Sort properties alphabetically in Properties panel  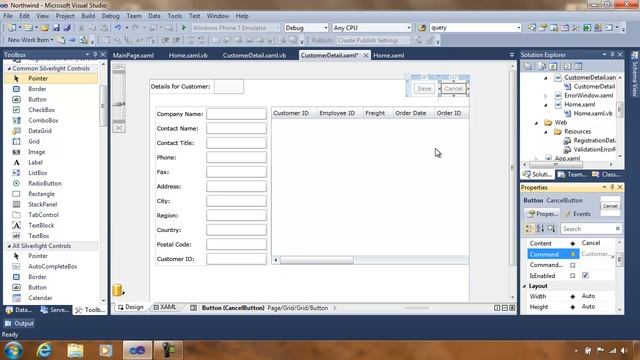tap(540, 229)
